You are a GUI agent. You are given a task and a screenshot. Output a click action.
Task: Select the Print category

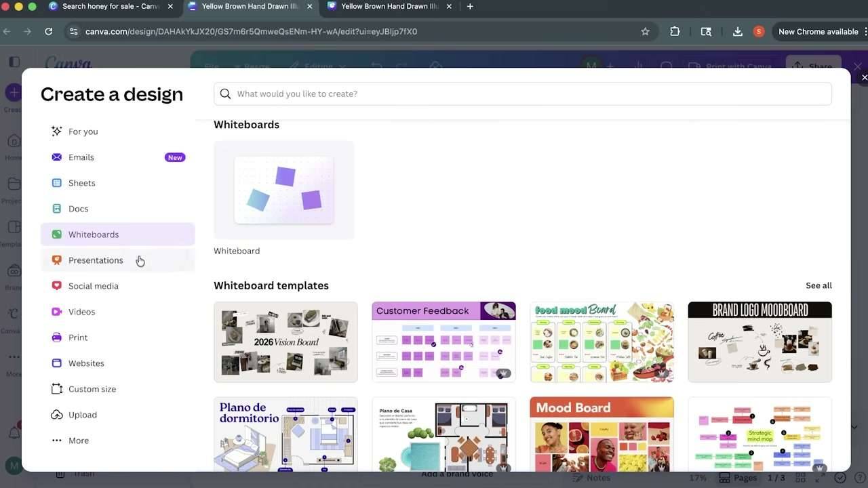click(x=117, y=338)
